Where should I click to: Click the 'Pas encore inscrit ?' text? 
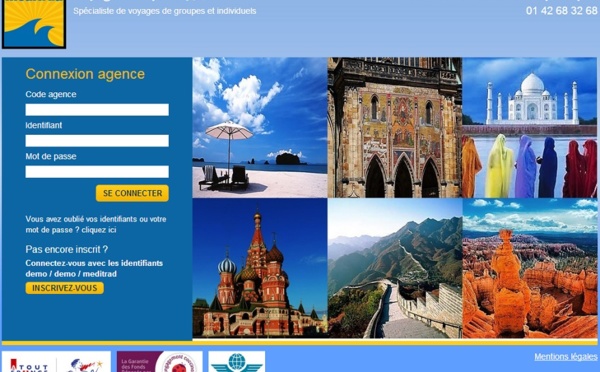click(67, 250)
